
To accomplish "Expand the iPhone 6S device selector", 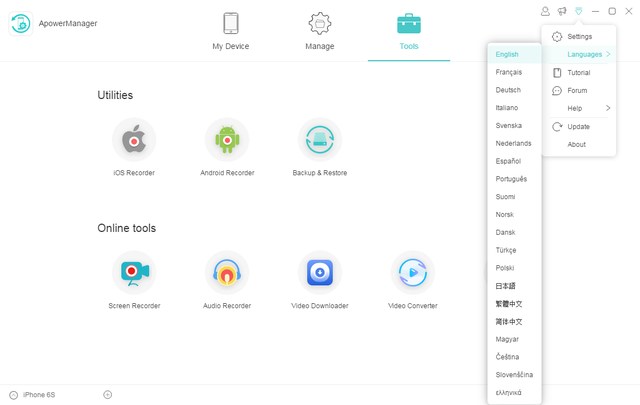I will pyautogui.click(x=14, y=394).
